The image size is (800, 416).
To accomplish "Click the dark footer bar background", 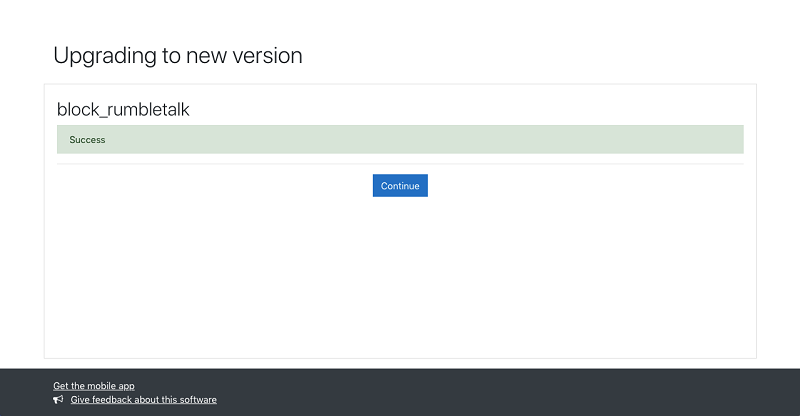I will point(500,392).
